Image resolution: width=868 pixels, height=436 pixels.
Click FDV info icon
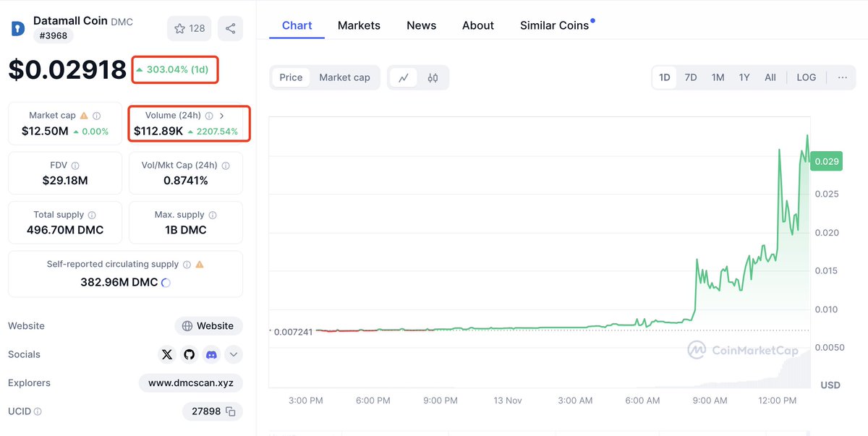point(75,166)
